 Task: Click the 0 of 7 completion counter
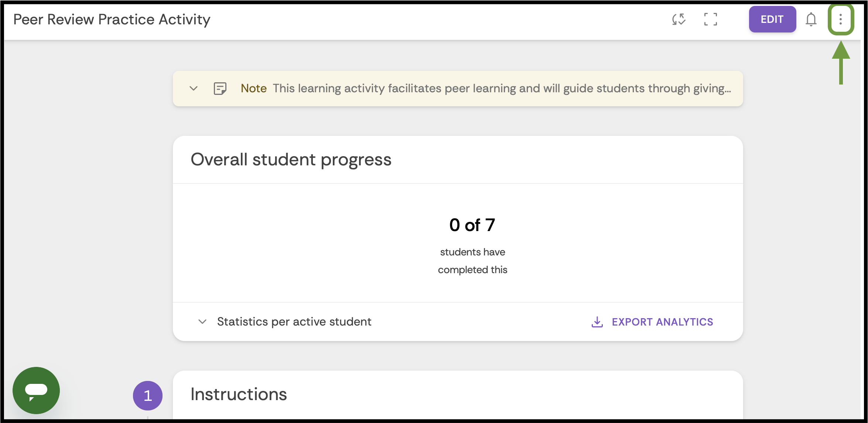(x=472, y=224)
